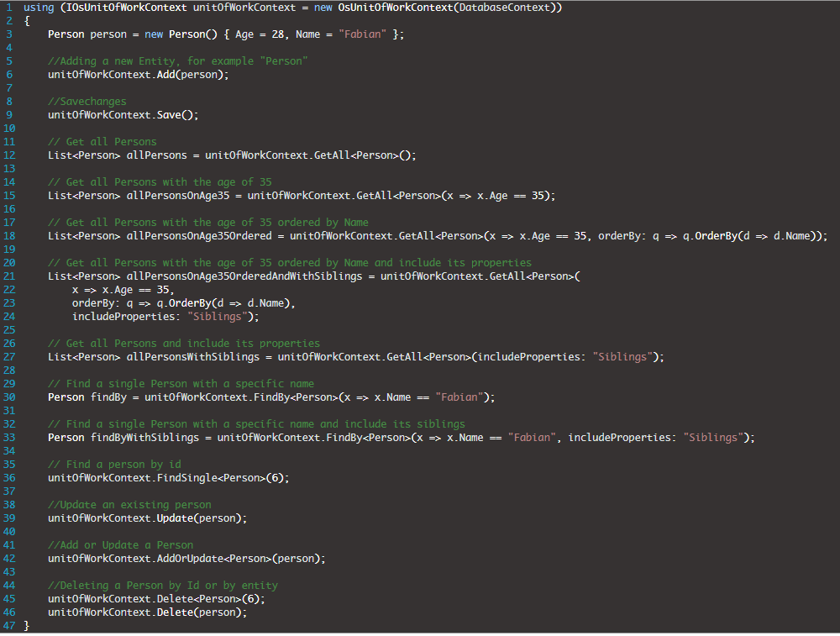Image resolution: width=840 pixels, height=636 pixels.
Task: Click the "Fabian" string on line 30
Action: tap(459, 397)
